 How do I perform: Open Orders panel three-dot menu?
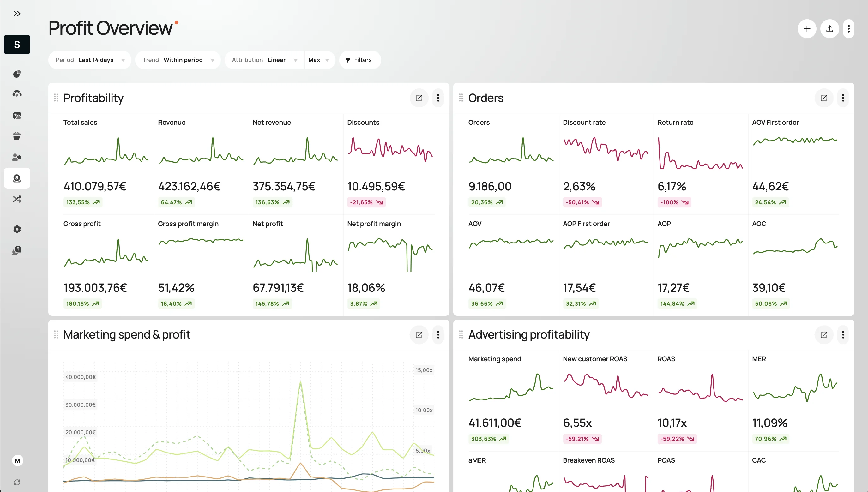click(843, 98)
